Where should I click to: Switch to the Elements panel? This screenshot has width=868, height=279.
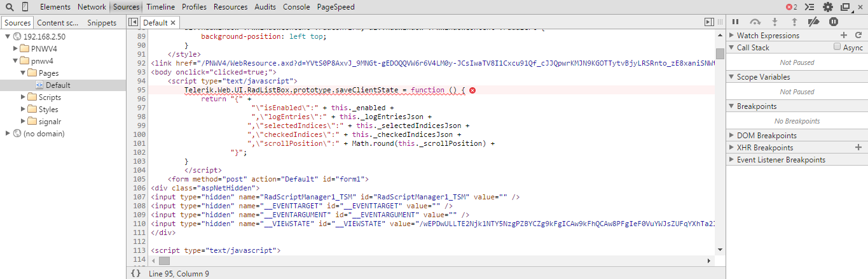55,7
